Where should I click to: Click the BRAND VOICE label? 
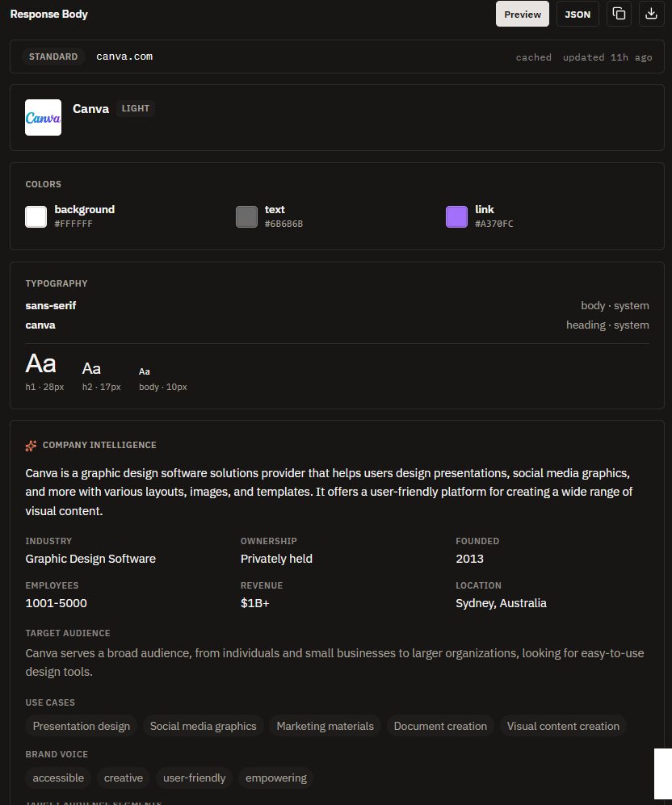click(57, 754)
